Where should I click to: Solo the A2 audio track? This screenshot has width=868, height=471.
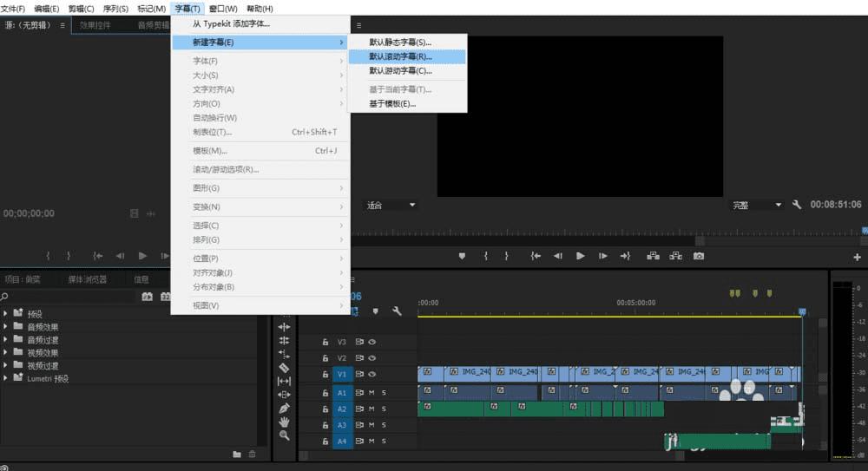coord(384,409)
